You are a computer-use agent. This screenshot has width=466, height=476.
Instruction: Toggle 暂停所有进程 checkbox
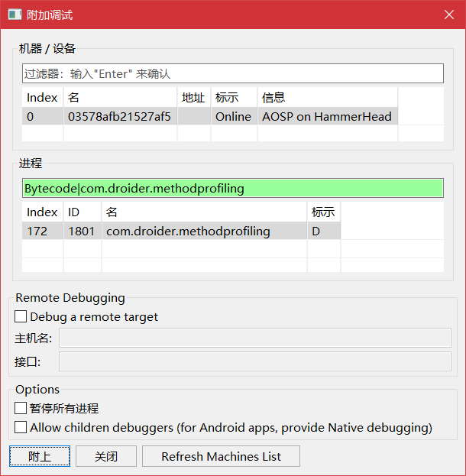tap(21, 408)
